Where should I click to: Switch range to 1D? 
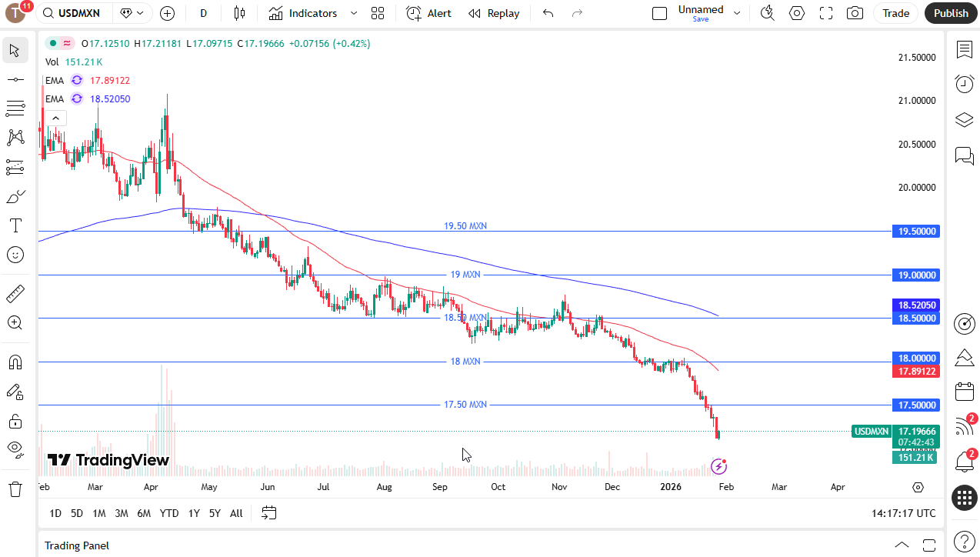(x=55, y=513)
